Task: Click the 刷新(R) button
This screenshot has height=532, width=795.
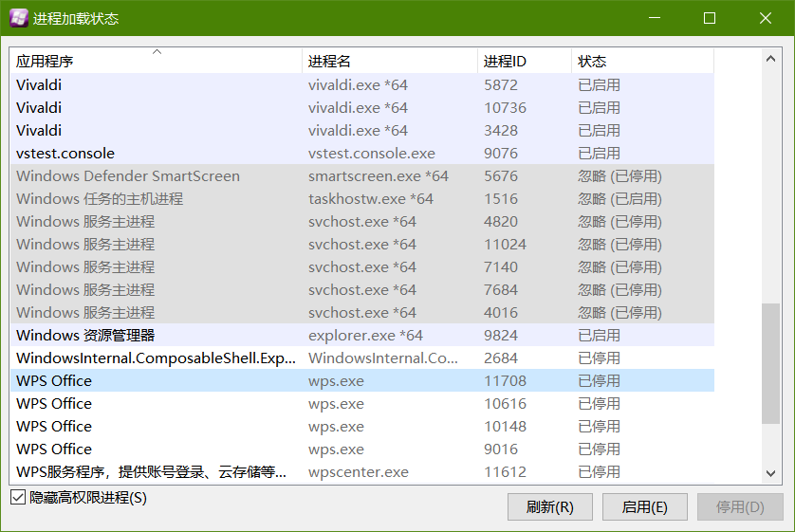Action: click(549, 506)
